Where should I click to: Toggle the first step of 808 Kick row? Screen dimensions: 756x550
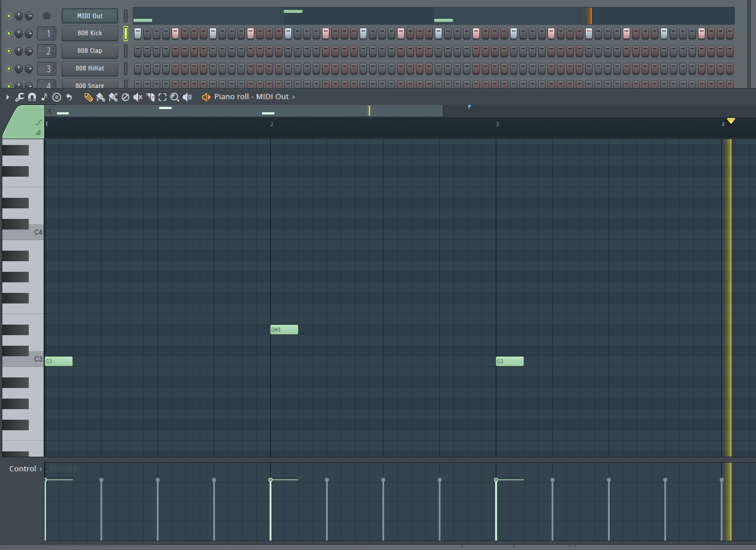coord(138,33)
